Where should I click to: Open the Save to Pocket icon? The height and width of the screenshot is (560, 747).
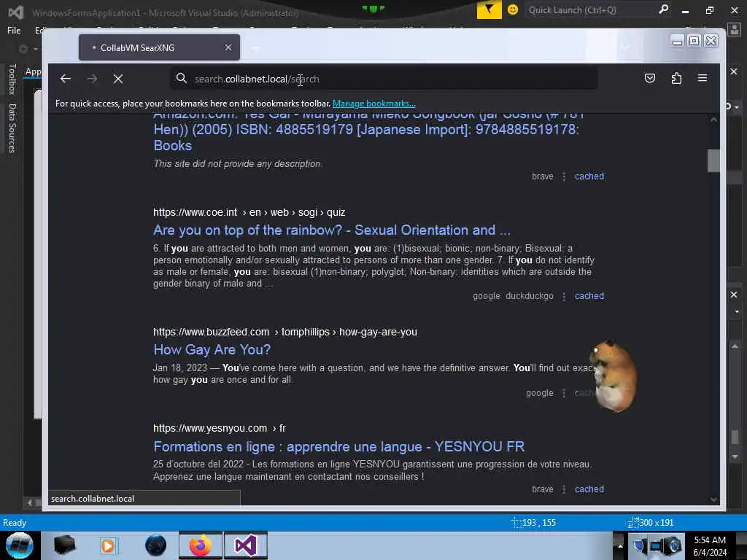(x=650, y=78)
